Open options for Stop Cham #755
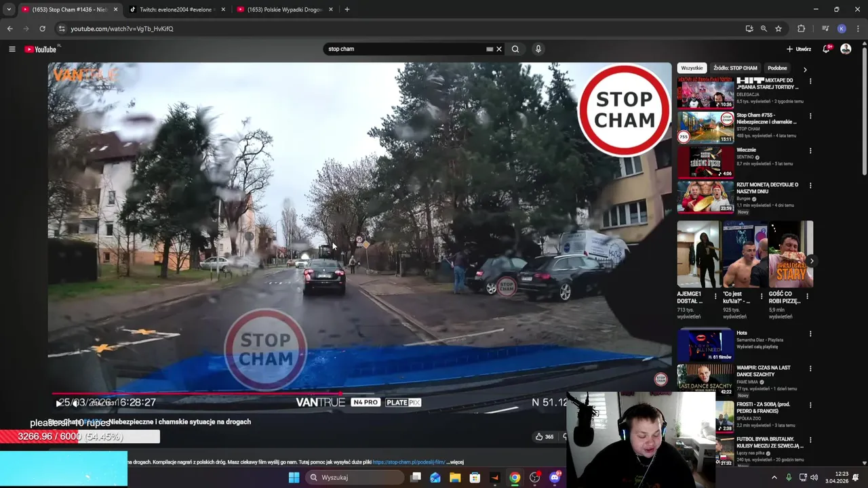Screen dimensions: 868x488 (810, 116)
